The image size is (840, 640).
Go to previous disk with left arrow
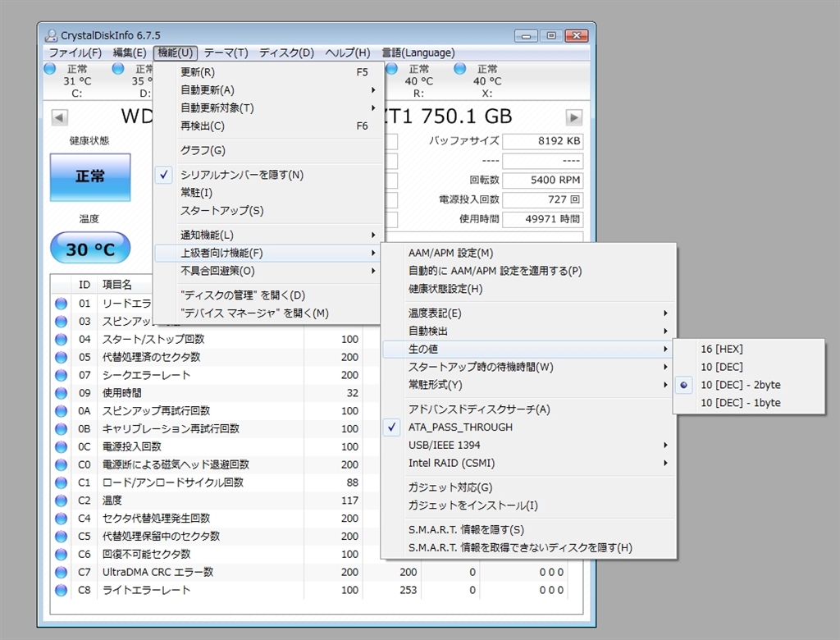[x=59, y=117]
